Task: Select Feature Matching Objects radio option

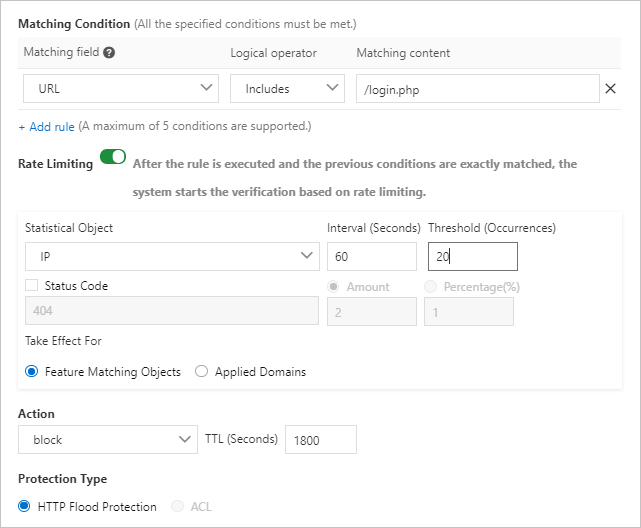Action: (x=32, y=372)
